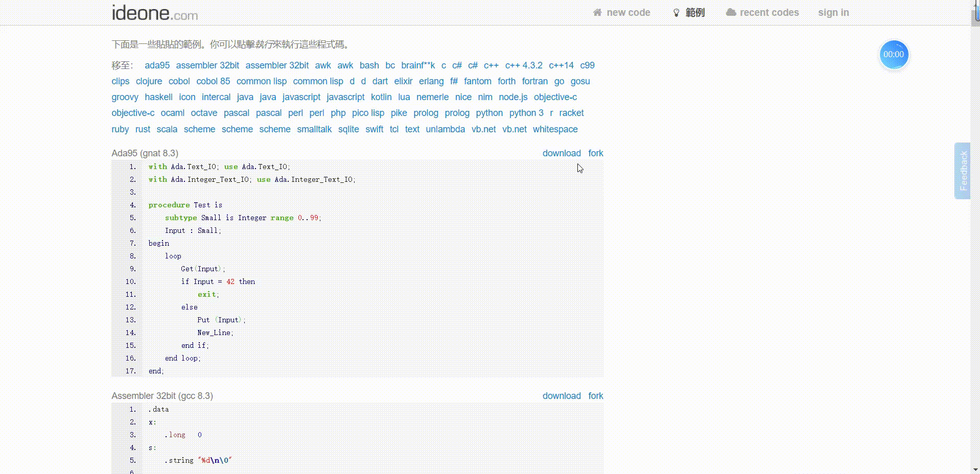980x474 pixels.
Task: Jump to the nemerle sample
Action: click(432, 97)
